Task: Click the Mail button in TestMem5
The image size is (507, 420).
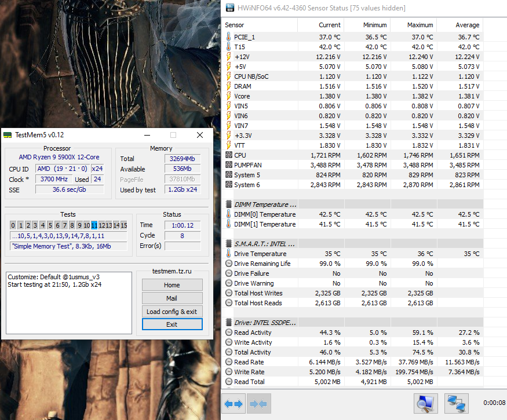Action: 172,298
